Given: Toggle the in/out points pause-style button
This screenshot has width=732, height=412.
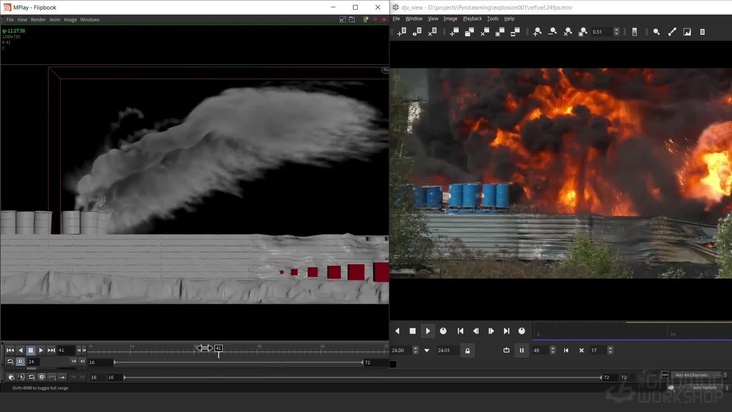Looking at the screenshot, I should pyautogui.click(x=521, y=350).
